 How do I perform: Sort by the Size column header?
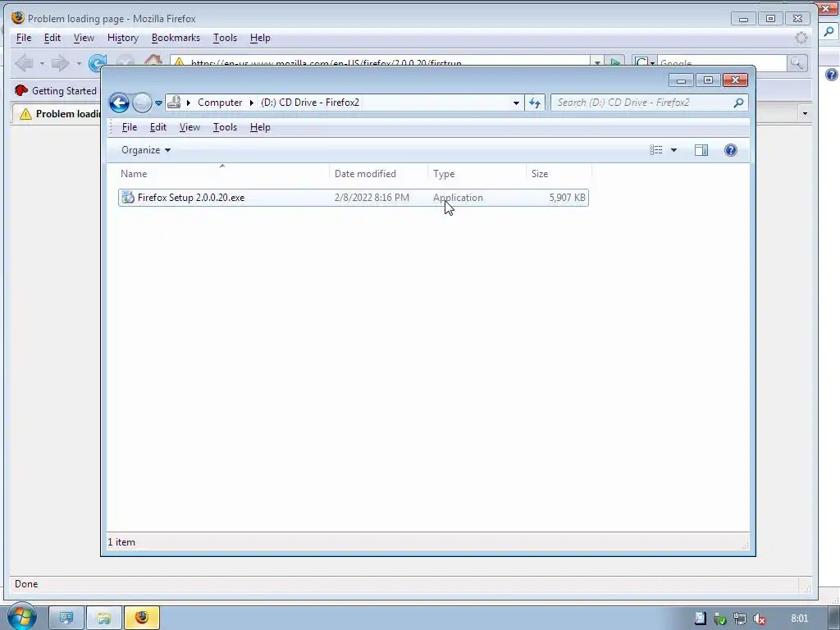point(559,174)
